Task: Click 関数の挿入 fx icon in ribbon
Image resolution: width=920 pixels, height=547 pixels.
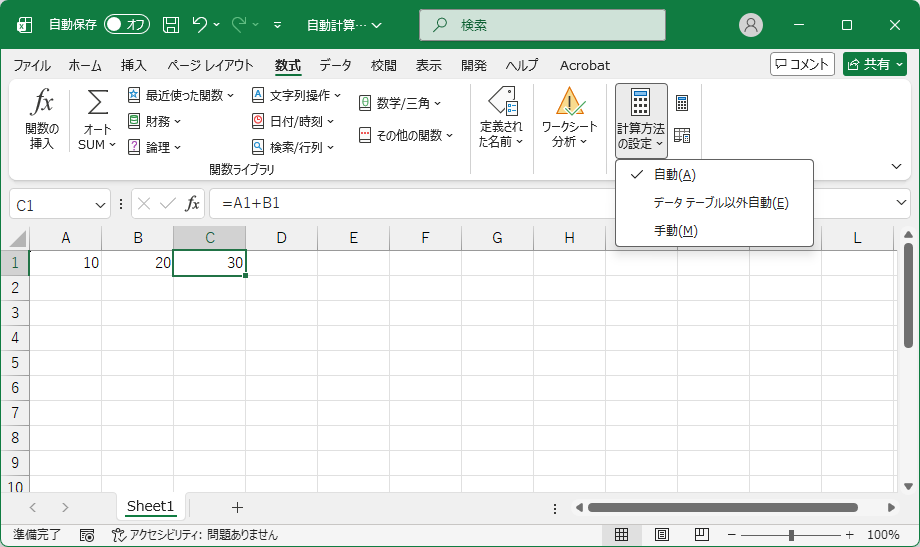Action: pos(42,103)
